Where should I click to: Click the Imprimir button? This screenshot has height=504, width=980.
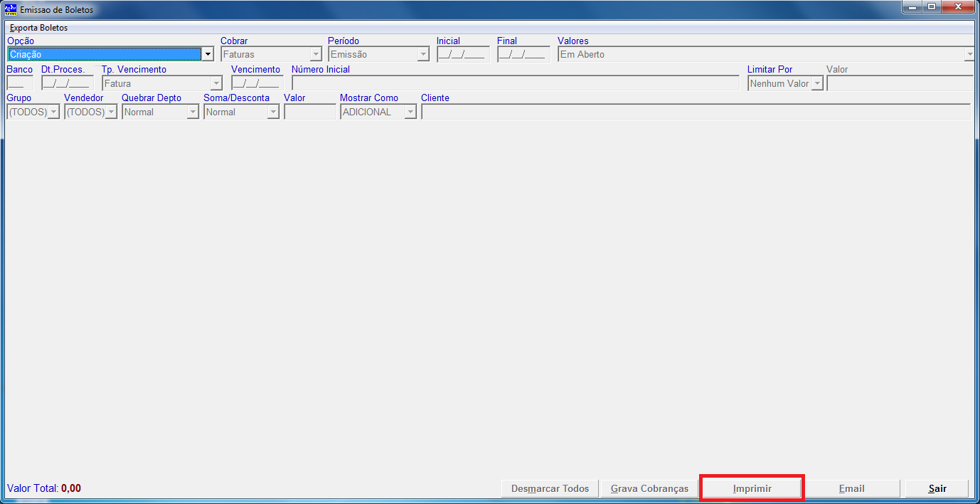[752, 488]
